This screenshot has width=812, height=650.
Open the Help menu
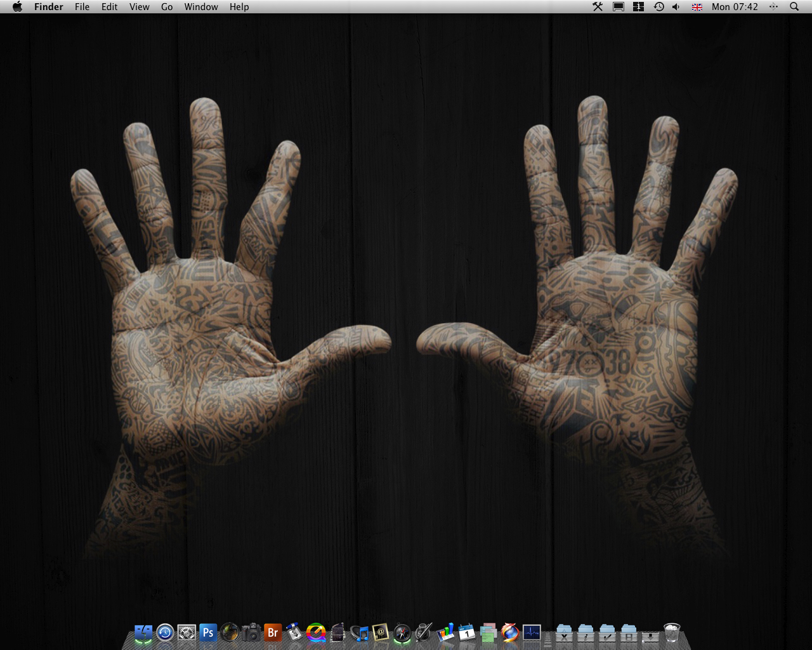(239, 7)
